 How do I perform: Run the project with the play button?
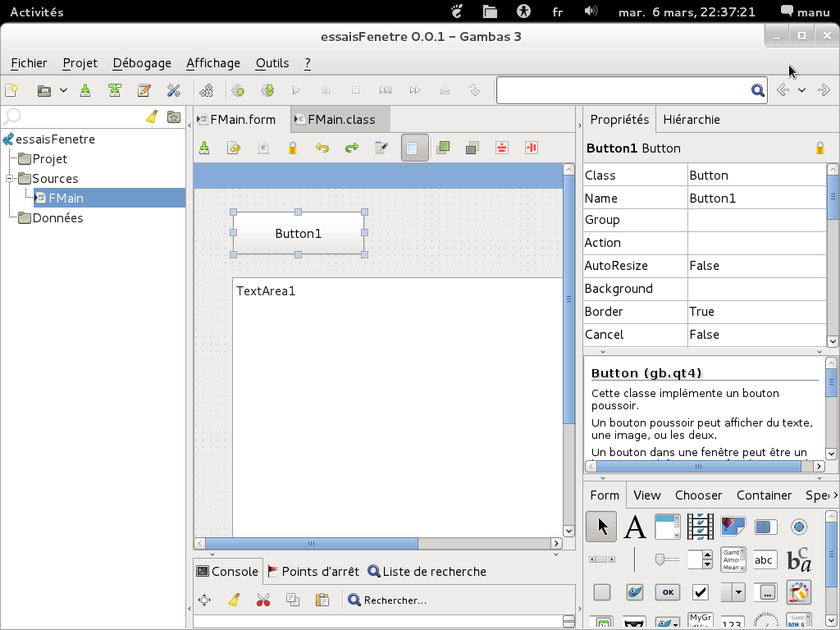click(296, 90)
